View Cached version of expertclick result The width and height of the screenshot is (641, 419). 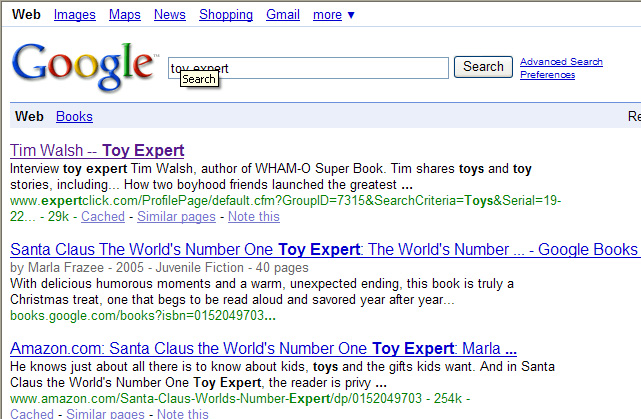(103, 216)
